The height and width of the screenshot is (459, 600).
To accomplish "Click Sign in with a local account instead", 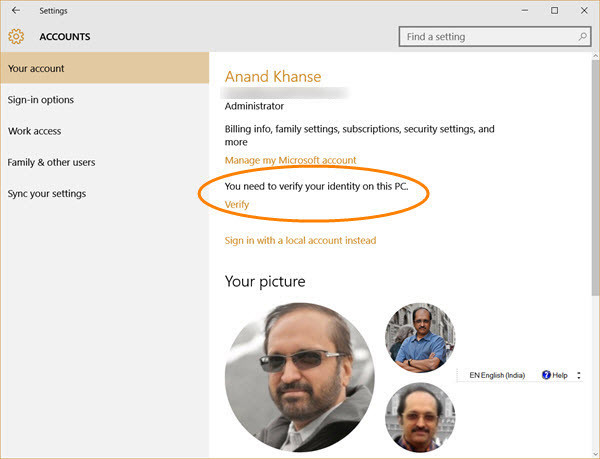I will [x=300, y=240].
